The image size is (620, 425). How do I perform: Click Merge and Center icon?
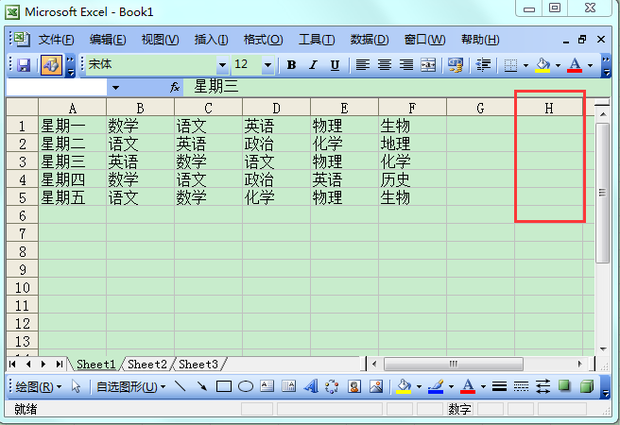click(x=428, y=64)
